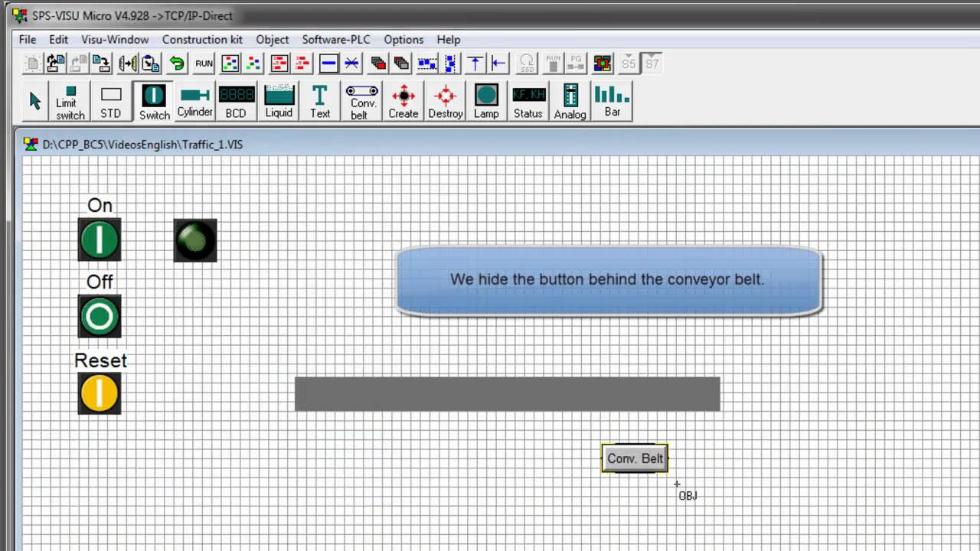This screenshot has width=980, height=551.
Task: Toggle the yellow Reset switch
Action: point(100,393)
